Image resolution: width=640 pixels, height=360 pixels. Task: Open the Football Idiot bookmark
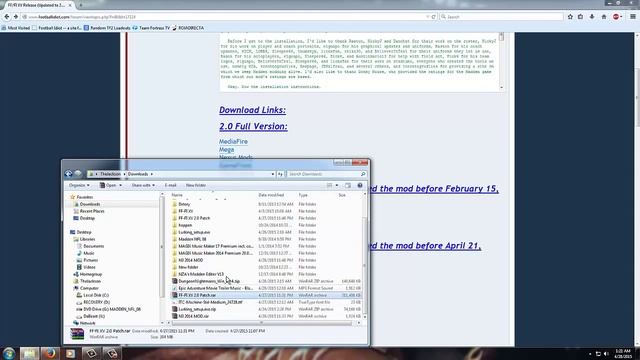pos(57,28)
